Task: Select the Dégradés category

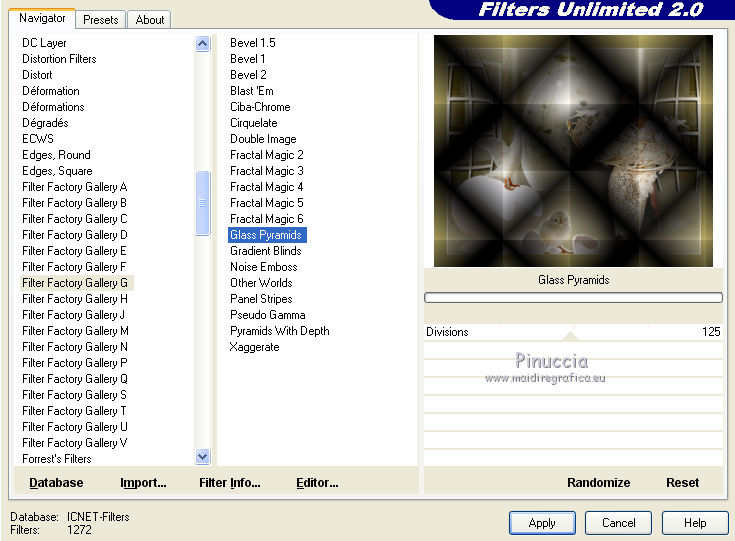Action: point(45,122)
